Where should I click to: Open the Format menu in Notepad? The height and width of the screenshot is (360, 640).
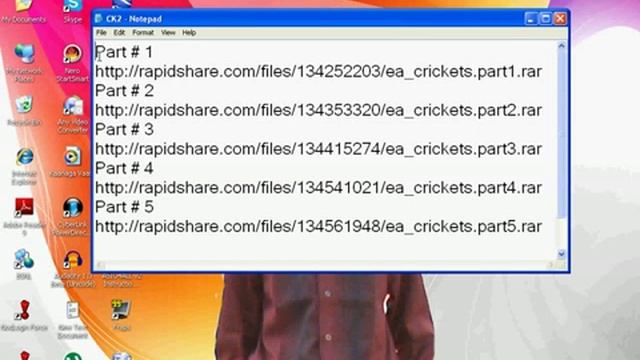[x=143, y=33]
